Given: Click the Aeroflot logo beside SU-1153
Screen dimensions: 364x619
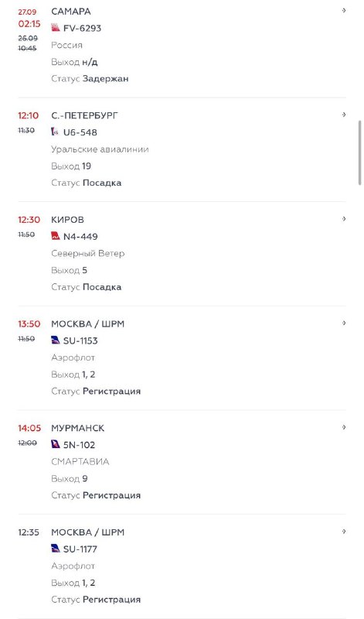Looking at the screenshot, I should point(56,340).
